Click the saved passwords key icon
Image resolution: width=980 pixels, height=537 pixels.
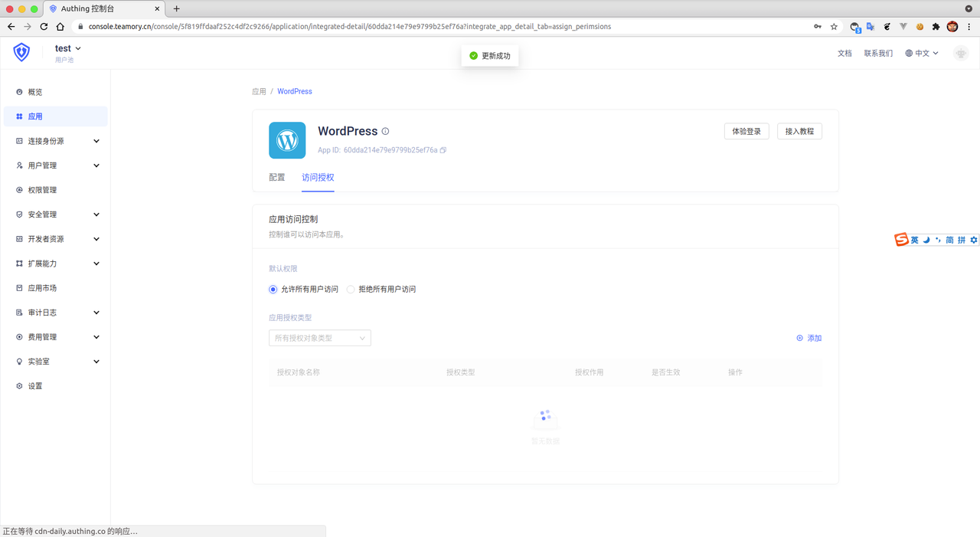[818, 26]
